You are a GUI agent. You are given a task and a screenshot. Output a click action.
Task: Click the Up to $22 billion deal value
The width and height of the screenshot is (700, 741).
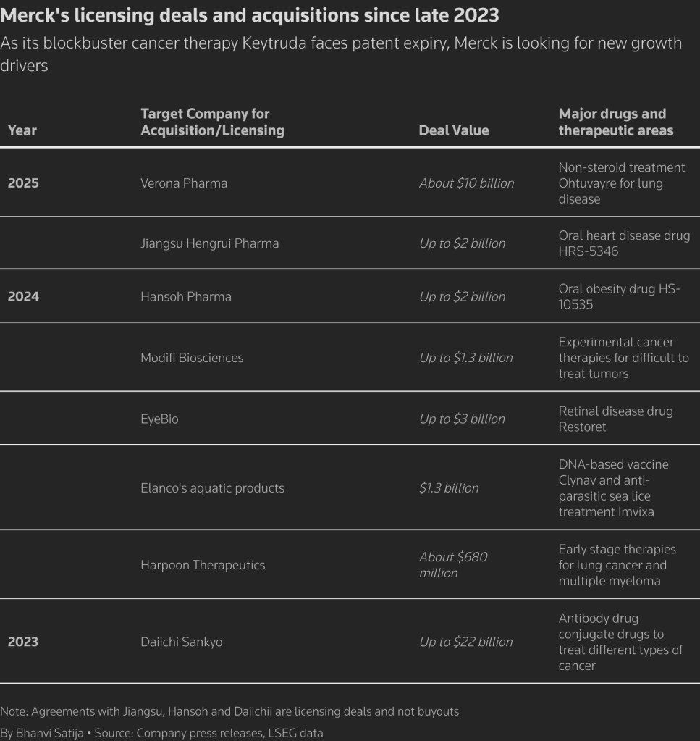tap(465, 642)
